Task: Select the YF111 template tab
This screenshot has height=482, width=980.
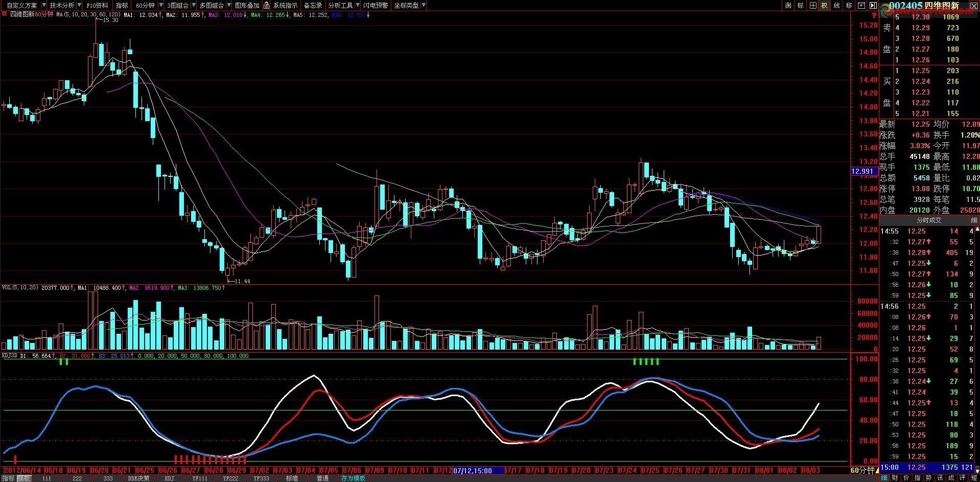Action: (200, 478)
